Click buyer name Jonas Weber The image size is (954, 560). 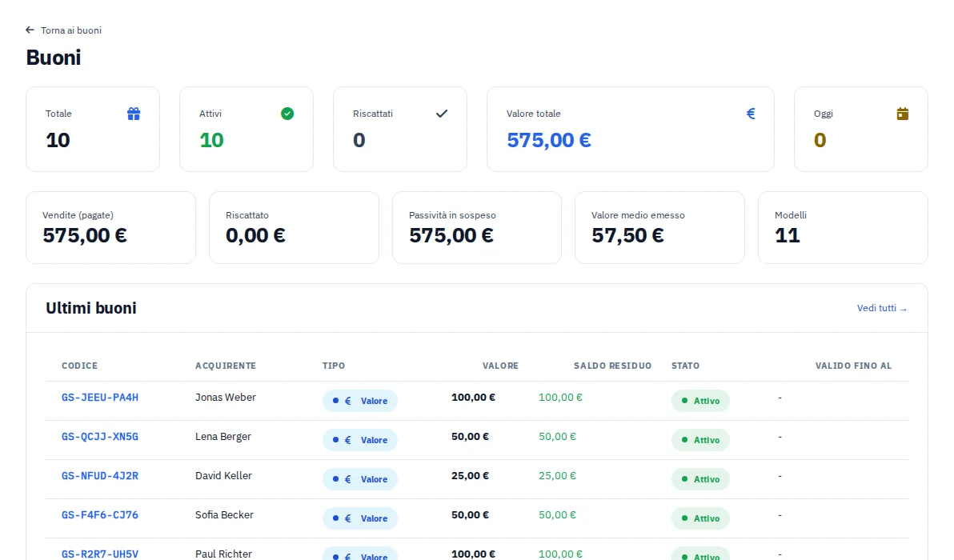226,398
